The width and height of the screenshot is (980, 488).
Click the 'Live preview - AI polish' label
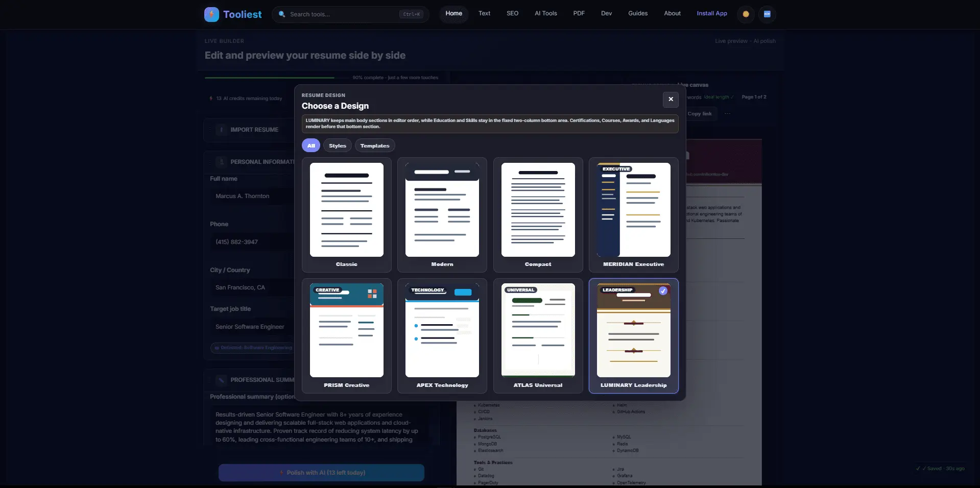point(745,41)
